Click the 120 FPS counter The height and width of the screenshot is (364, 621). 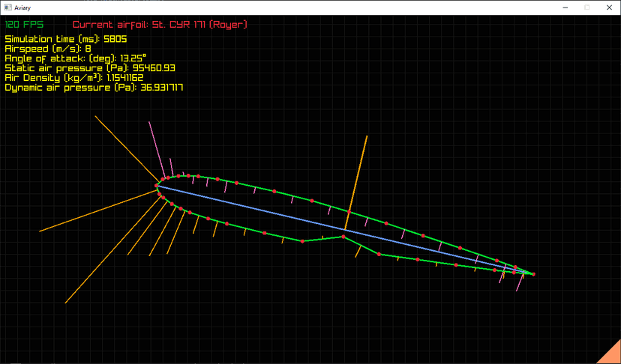point(25,25)
